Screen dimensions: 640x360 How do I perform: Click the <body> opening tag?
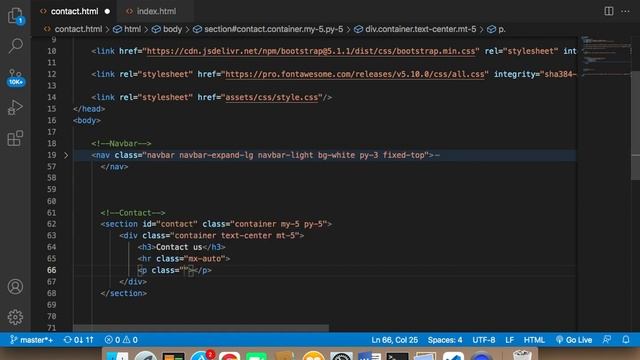87,120
